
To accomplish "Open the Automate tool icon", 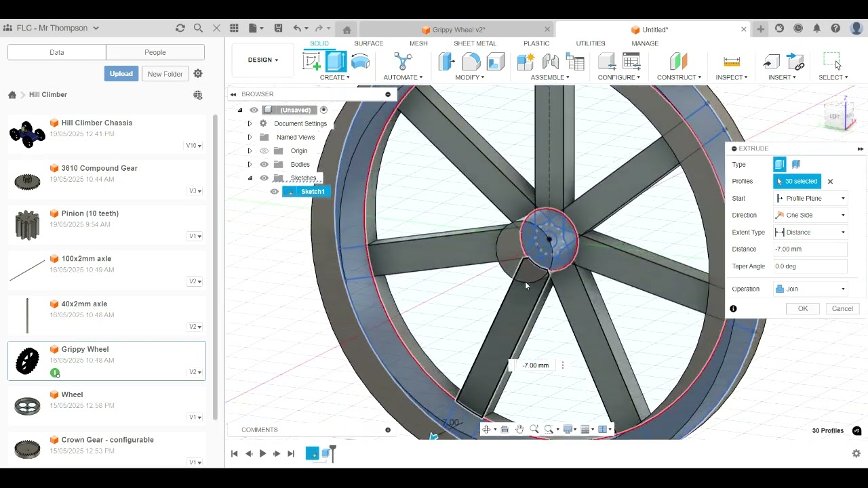I will [403, 62].
